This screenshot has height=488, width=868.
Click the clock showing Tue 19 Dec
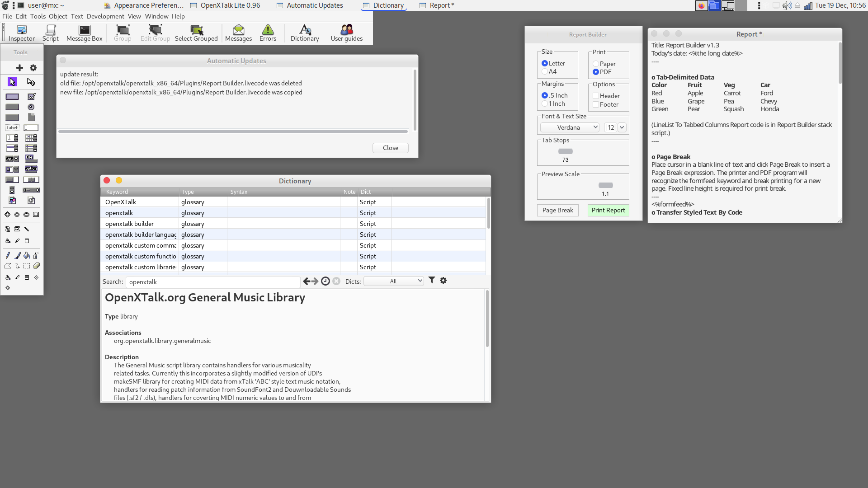(x=840, y=5)
